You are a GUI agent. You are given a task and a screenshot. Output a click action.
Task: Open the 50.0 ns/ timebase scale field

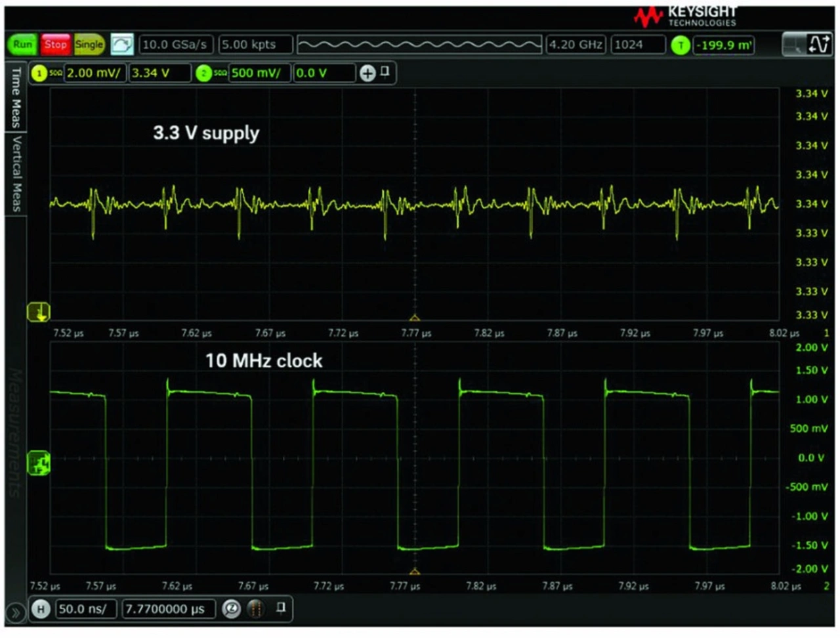[83, 609]
